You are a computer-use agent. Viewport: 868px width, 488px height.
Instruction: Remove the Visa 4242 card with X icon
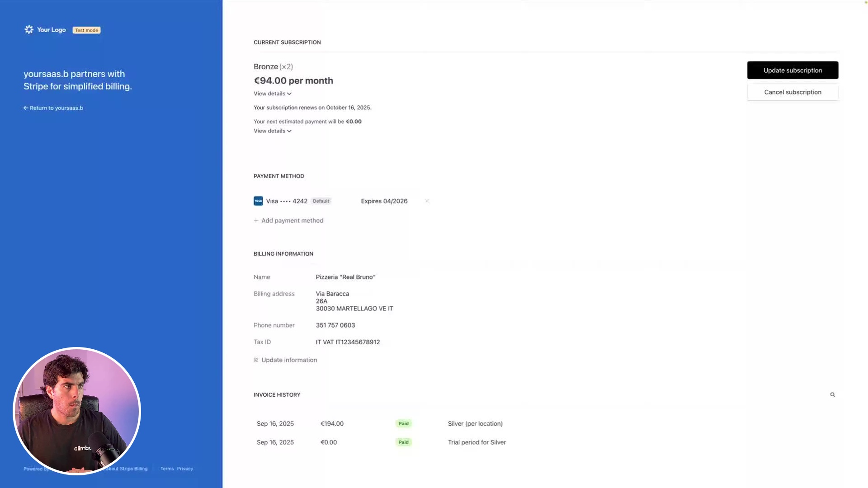(427, 201)
